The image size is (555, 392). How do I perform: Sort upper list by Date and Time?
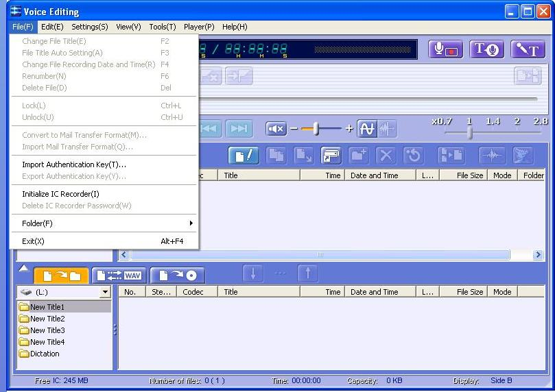point(380,175)
